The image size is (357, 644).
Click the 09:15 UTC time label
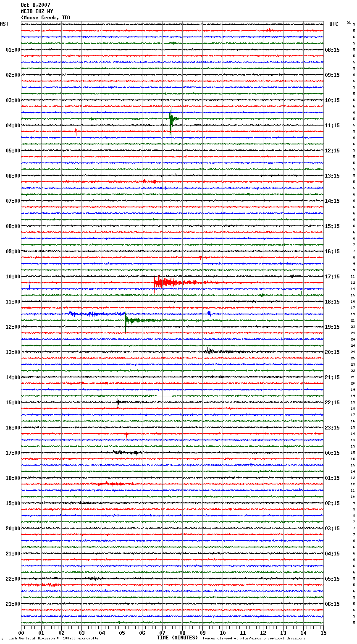[x=332, y=75]
